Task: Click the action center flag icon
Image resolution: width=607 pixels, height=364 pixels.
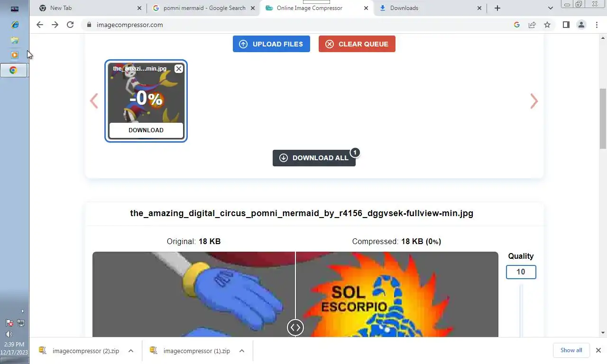Action: [9, 323]
